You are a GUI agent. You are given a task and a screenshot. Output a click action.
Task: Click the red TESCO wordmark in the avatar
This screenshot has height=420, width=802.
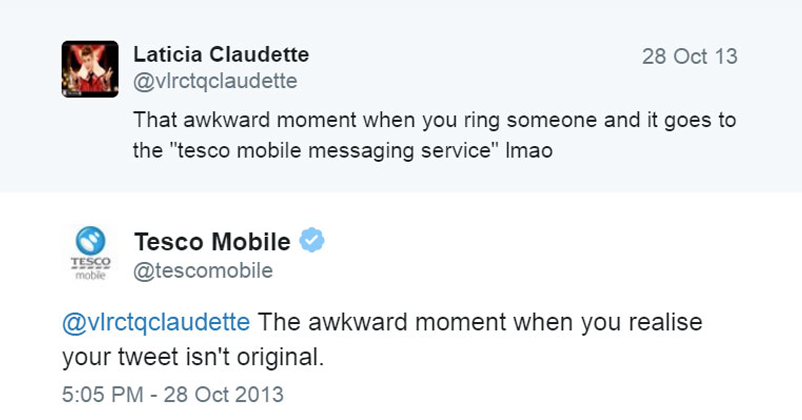point(91,266)
